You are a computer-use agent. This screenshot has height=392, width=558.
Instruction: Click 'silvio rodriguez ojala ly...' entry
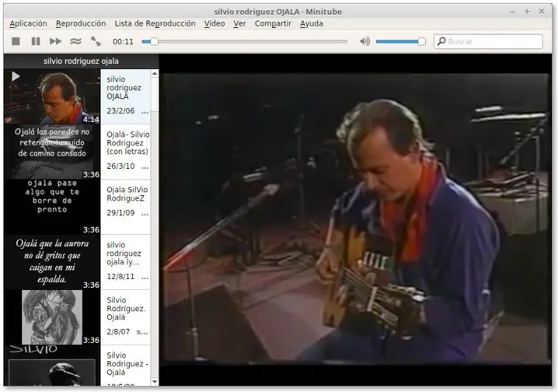(x=124, y=253)
